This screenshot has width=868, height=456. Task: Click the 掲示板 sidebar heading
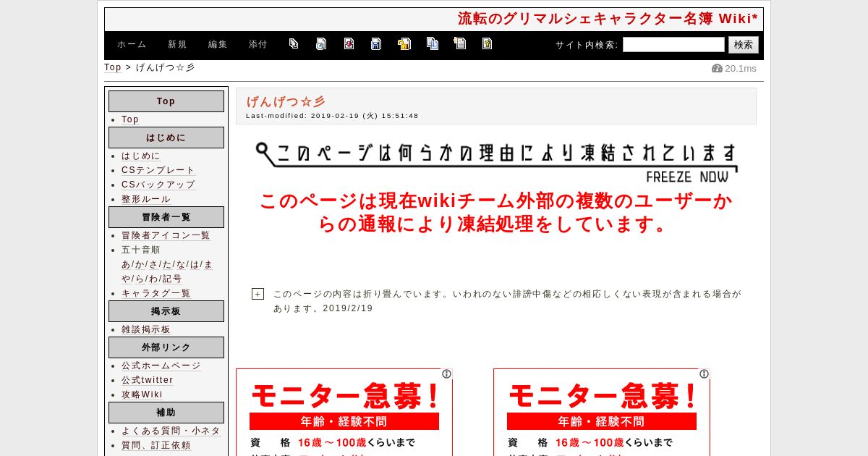click(x=166, y=311)
